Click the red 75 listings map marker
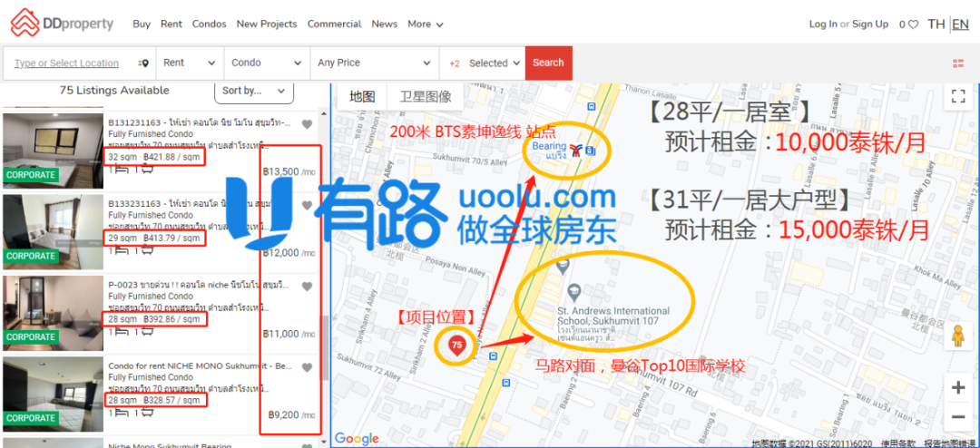Screen dimensions: 980x448 pos(456,346)
